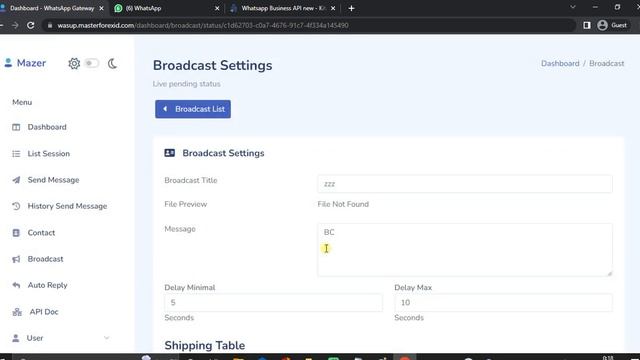Open Auto Reply in sidebar
640x360 pixels.
coord(47,285)
